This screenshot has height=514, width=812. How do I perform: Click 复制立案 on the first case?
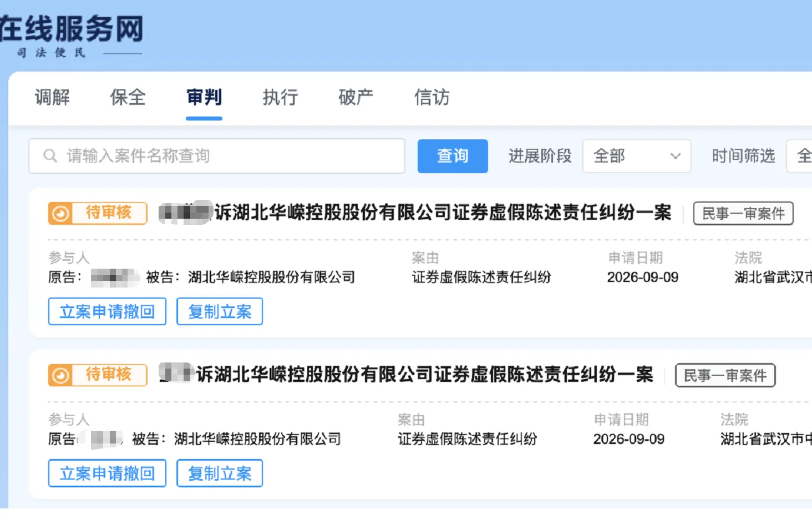(x=220, y=311)
